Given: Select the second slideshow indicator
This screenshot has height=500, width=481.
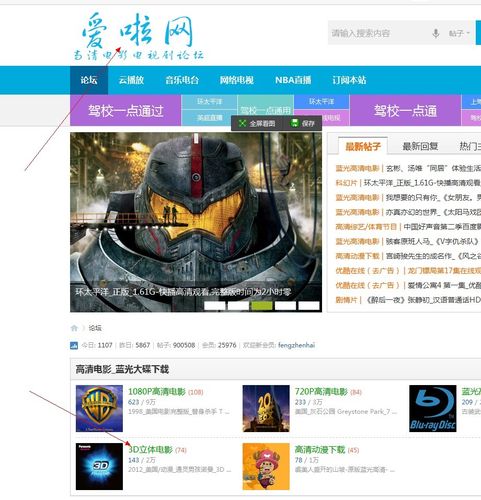Looking at the screenshot, I should pyautogui.click(x=238, y=305).
